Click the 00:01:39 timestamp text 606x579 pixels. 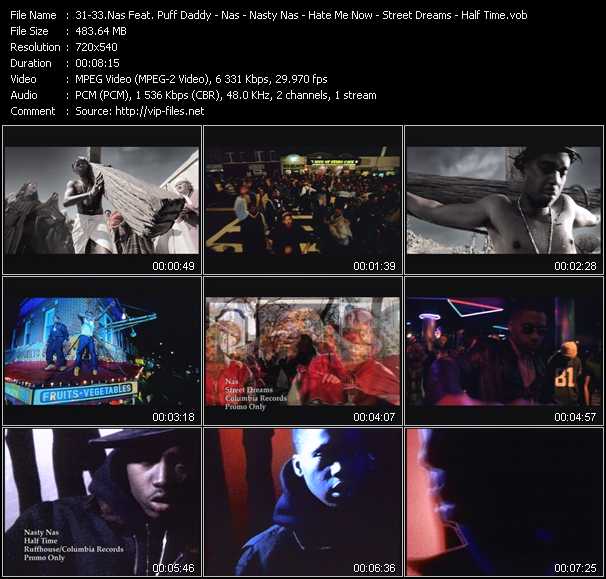click(x=374, y=266)
